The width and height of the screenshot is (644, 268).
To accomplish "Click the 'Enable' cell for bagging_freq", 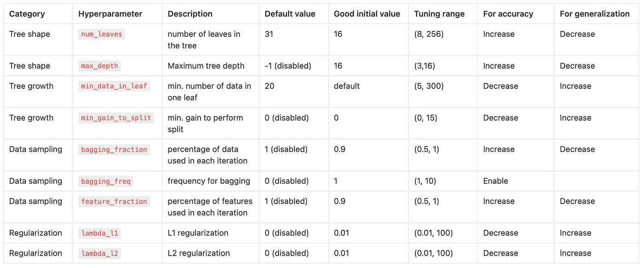I will (495, 181).
